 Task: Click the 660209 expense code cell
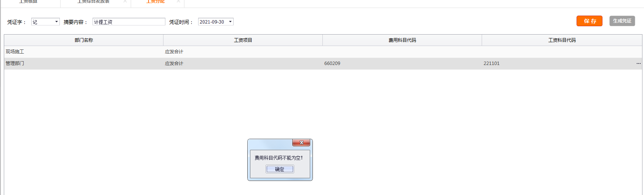332,63
